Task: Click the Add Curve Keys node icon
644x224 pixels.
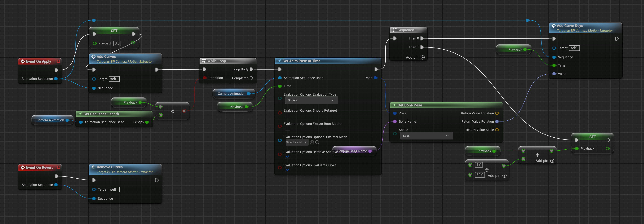Action: click(x=553, y=26)
